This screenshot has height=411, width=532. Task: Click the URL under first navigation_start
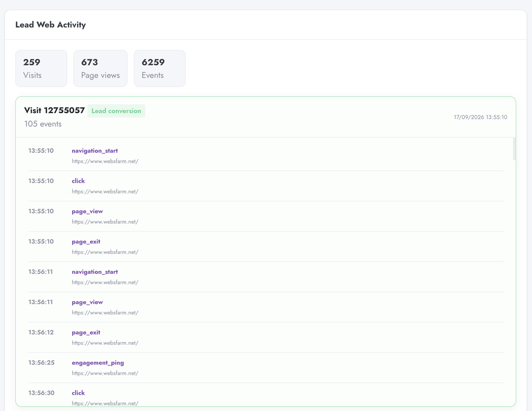click(x=105, y=161)
